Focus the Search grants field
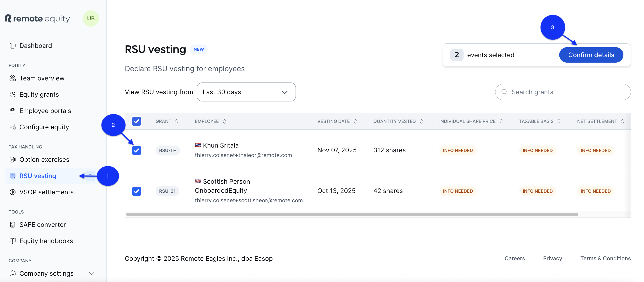644x282 pixels. pyautogui.click(x=563, y=92)
